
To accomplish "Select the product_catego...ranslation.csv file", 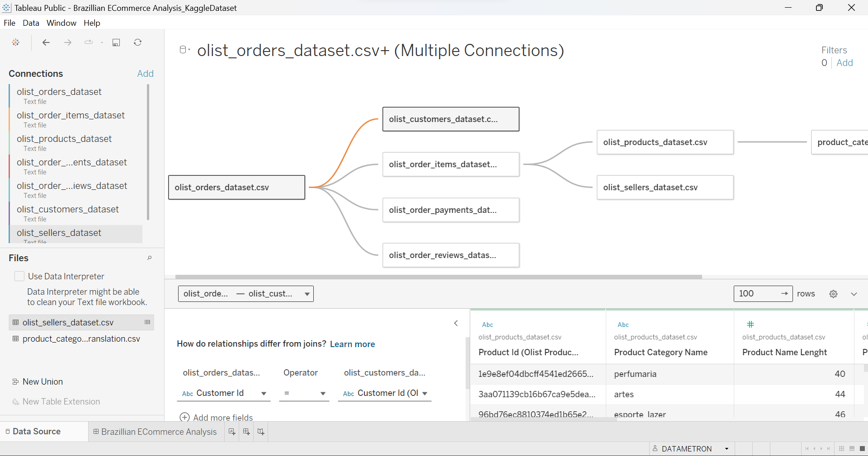I will 81,338.
